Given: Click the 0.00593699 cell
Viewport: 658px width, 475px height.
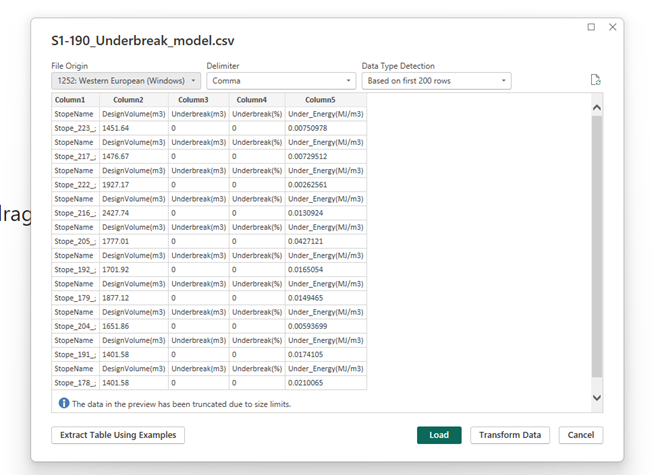Looking at the screenshot, I should tap(326, 326).
